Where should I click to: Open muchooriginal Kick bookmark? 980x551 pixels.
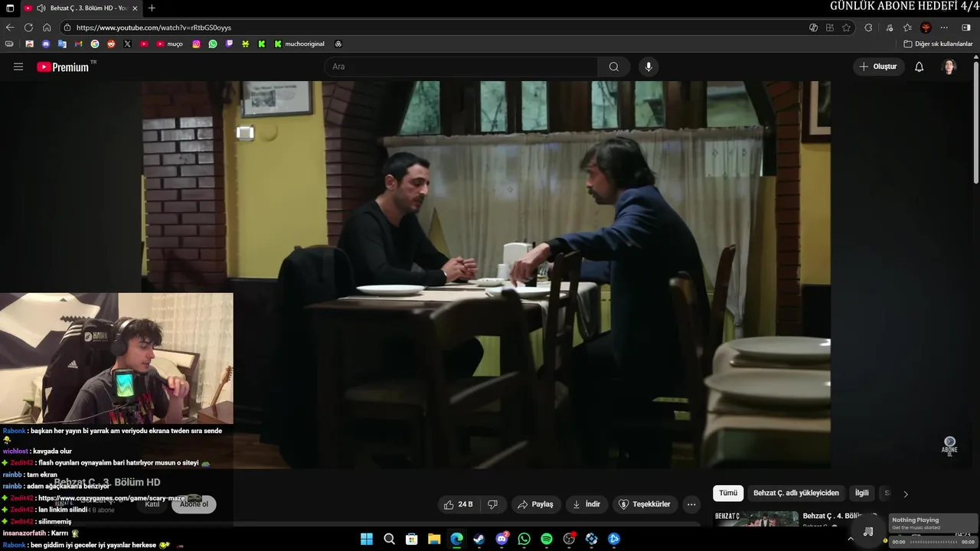click(x=299, y=44)
